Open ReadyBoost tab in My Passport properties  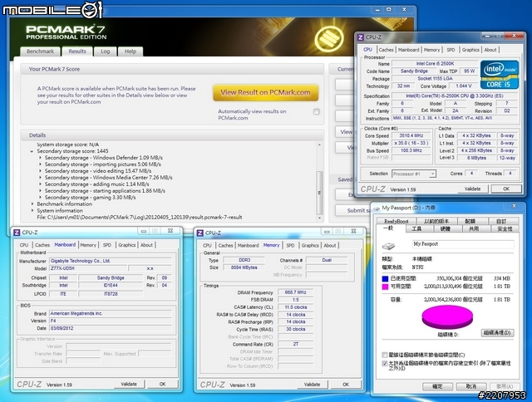397,221
